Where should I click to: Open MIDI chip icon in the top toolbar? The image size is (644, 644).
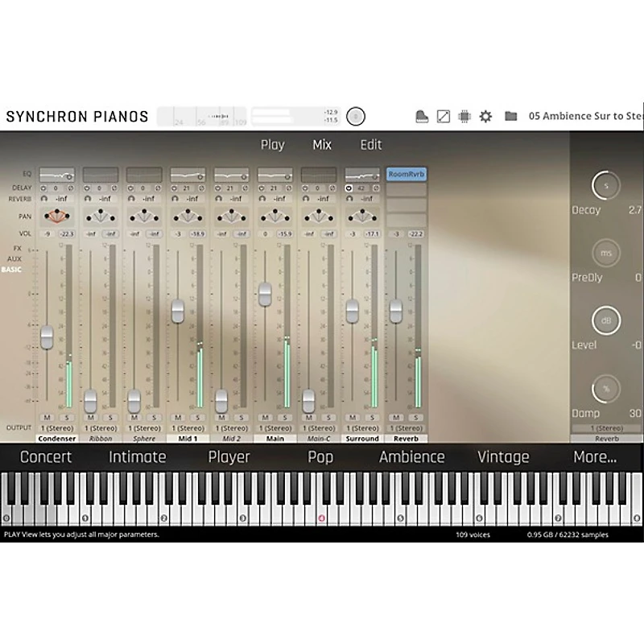(464, 116)
